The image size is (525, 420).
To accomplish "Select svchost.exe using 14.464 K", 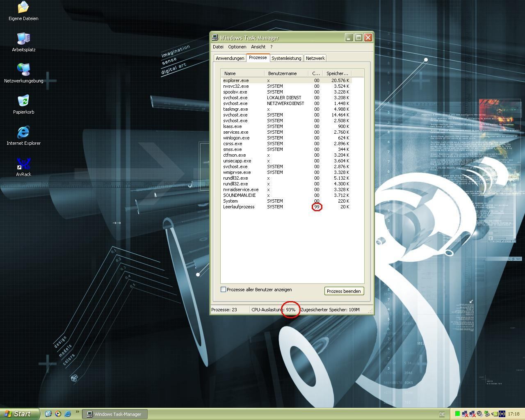I will click(286, 115).
